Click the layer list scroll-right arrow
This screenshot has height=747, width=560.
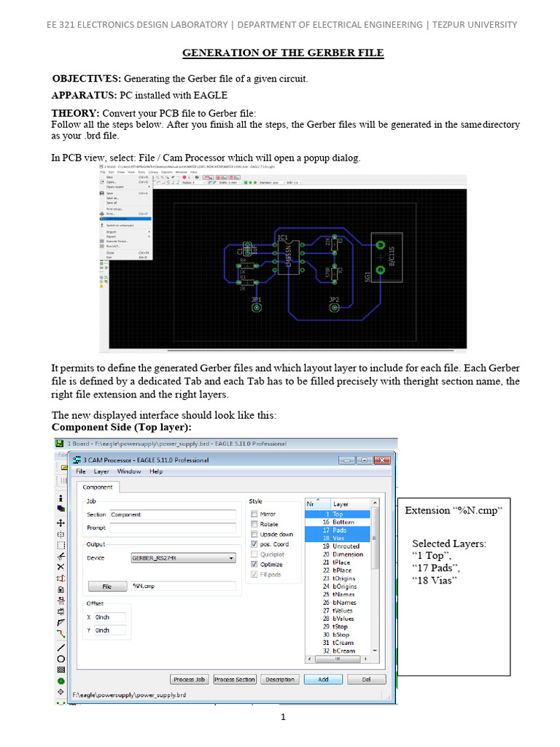point(366,659)
